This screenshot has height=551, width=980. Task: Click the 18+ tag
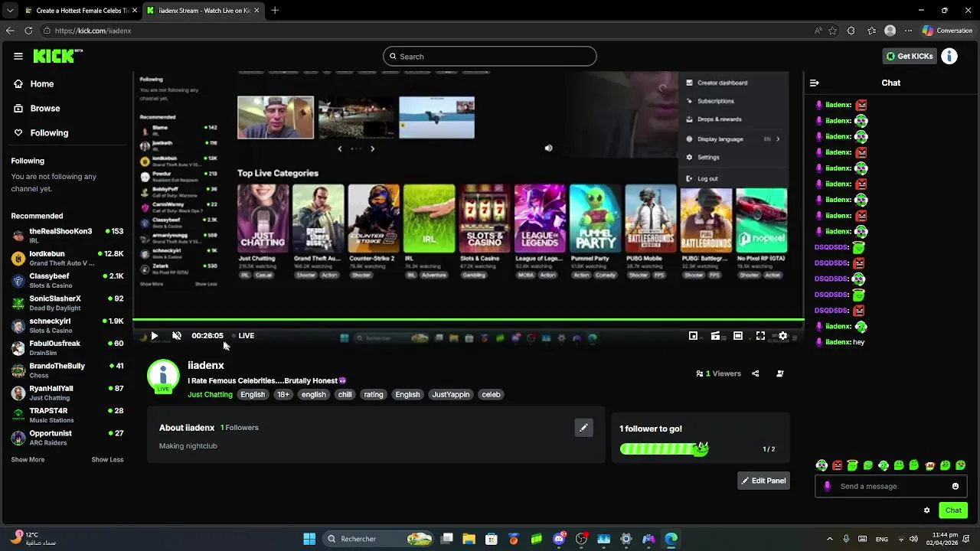click(283, 395)
